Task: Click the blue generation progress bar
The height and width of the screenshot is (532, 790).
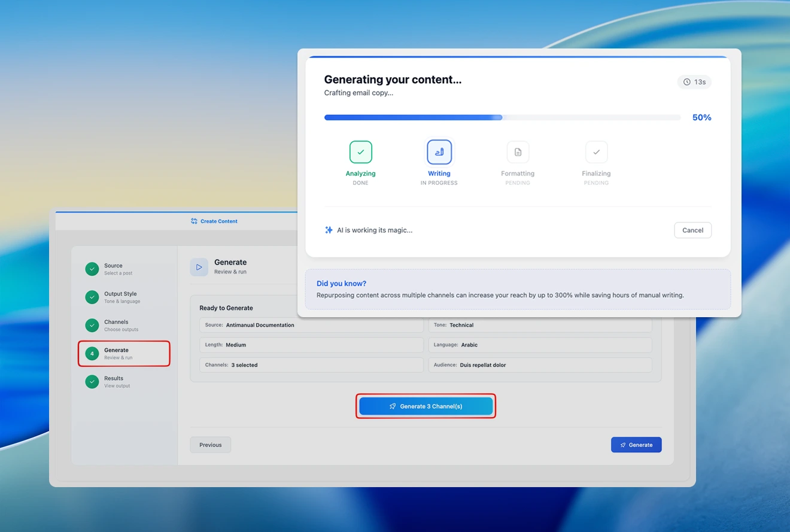Action: pyautogui.click(x=413, y=118)
